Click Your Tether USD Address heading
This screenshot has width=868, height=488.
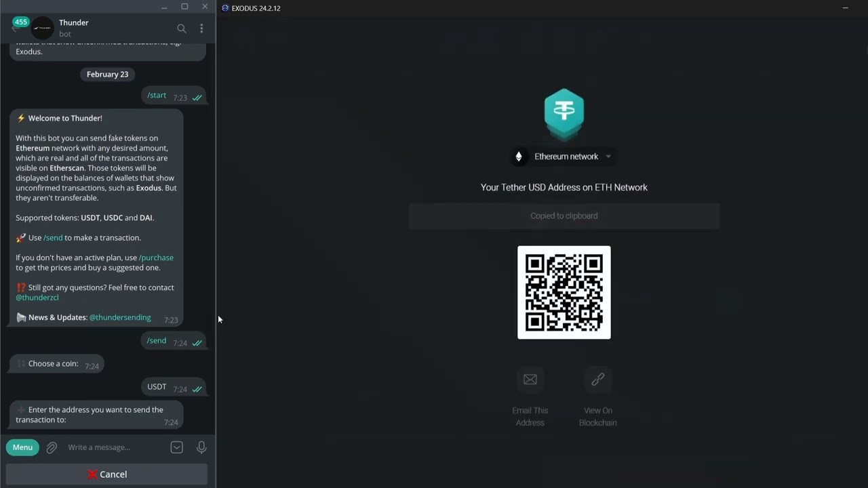pyautogui.click(x=564, y=188)
